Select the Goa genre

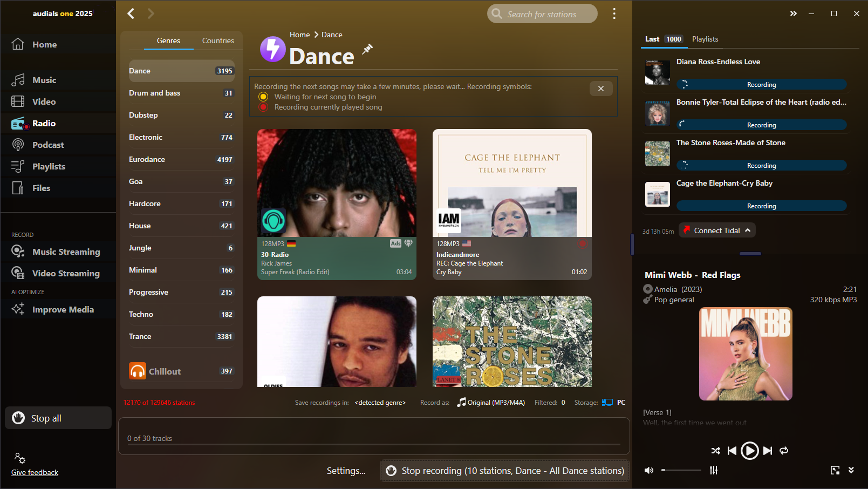[x=181, y=181]
